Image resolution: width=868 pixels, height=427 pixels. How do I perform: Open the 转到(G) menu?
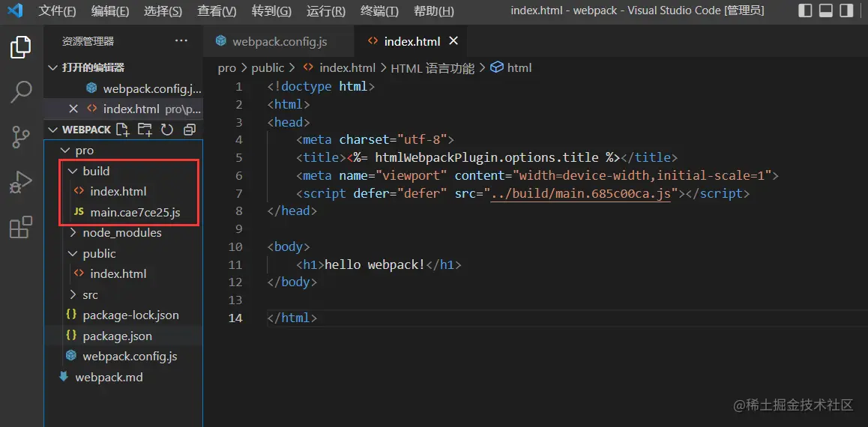271,11
